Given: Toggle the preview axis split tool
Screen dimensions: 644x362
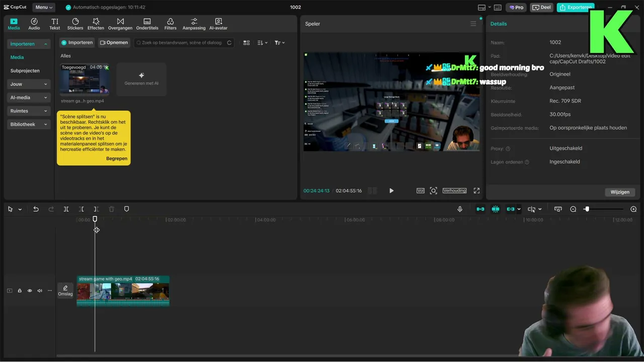Looking at the screenshot, I should coord(531,209).
